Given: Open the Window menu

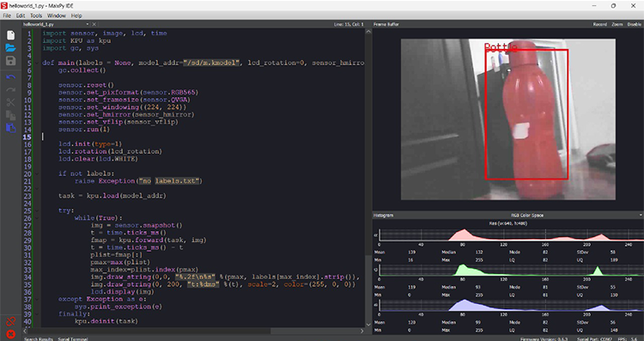Looking at the screenshot, I should tap(57, 15).
